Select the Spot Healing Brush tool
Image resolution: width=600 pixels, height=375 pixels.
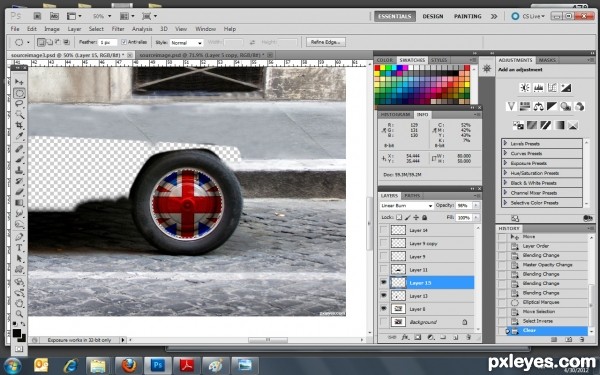tap(19, 149)
